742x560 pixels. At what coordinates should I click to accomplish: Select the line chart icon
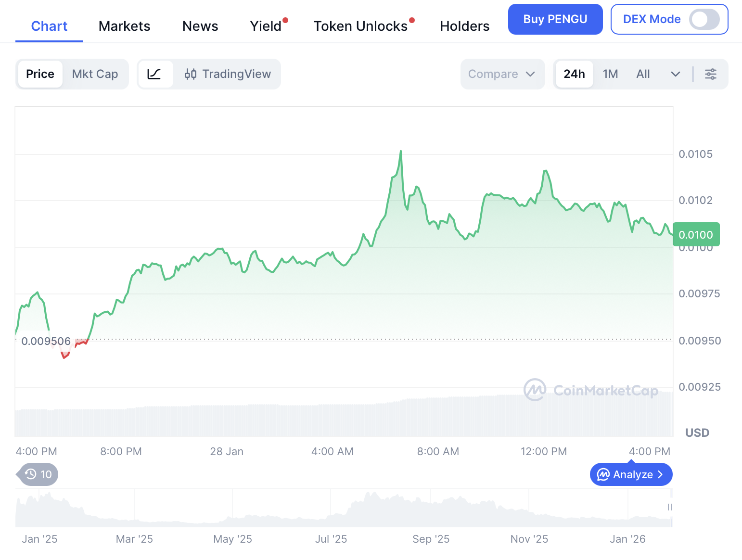[x=154, y=74]
